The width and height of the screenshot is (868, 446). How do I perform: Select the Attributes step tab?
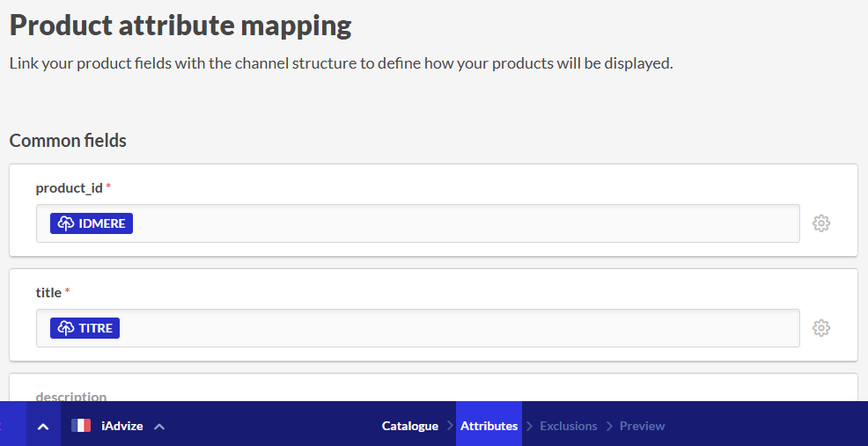pos(489,426)
